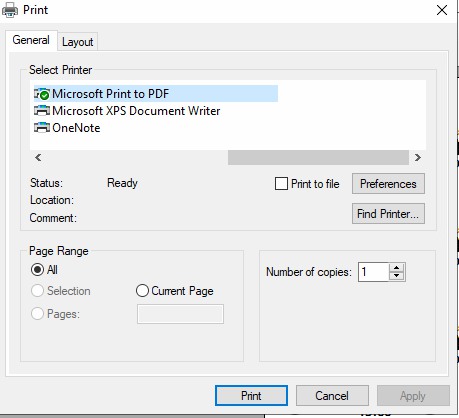The width and height of the screenshot is (459, 418).
Task: Enable the Print to file checkbox
Action: pyautogui.click(x=281, y=184)
